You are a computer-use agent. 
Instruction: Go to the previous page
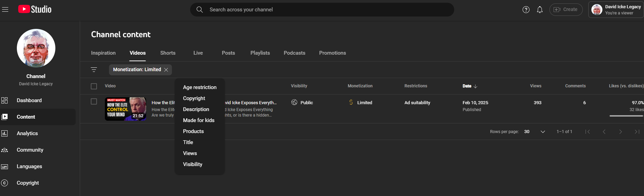pos(604,132)
